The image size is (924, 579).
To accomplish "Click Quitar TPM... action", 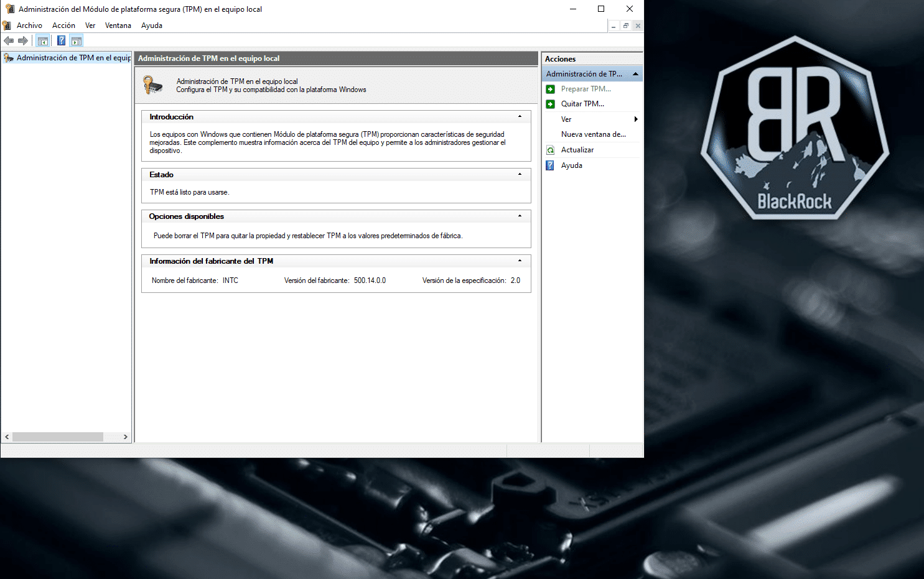I will 582,104.
